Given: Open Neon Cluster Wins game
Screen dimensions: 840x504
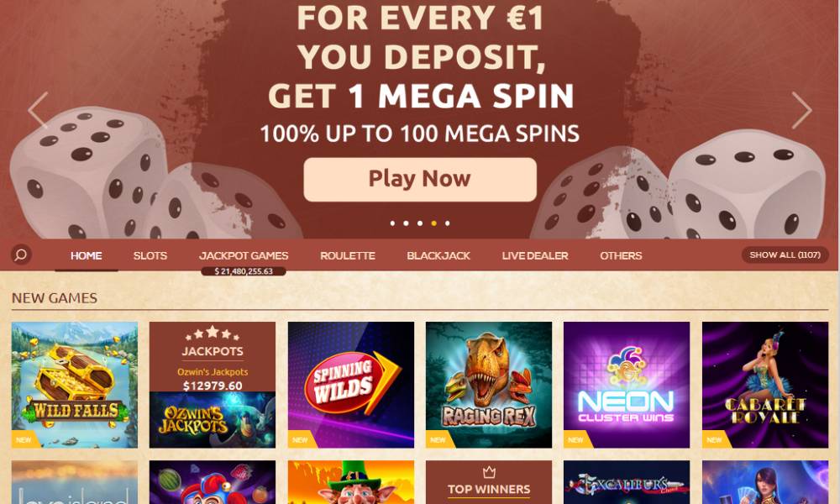Looking at the screenshot, I should 627,385.
